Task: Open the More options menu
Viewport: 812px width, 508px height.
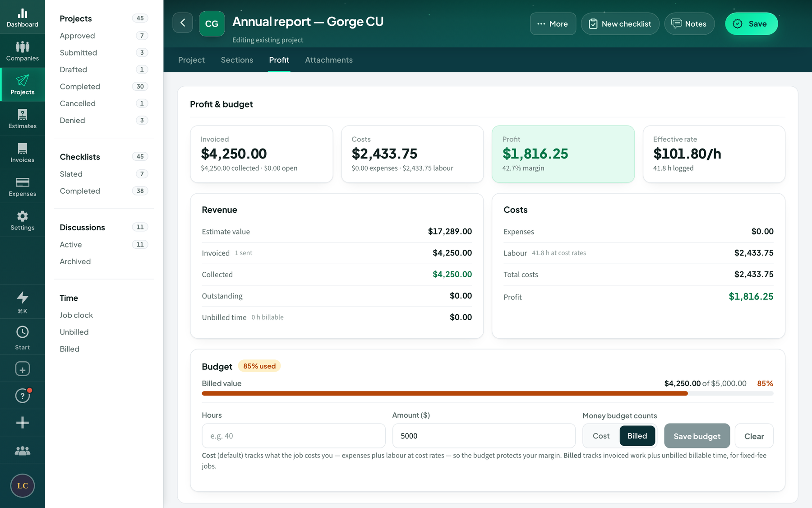Action: 553,24
